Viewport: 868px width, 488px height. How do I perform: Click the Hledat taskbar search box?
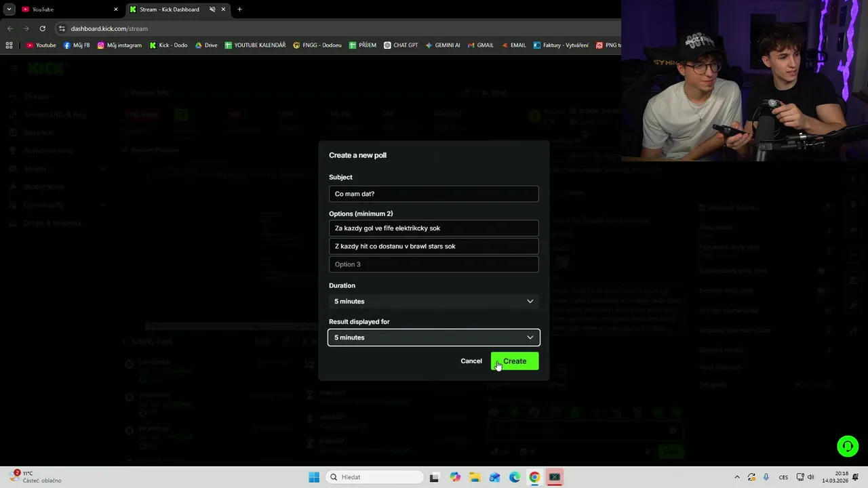click(x=374, y=477)
